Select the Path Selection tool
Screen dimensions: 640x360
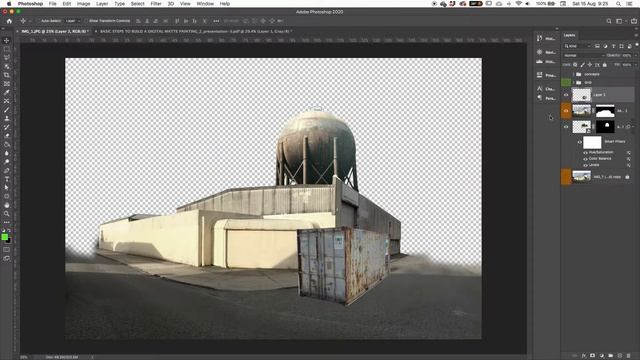[x=7, y=187]
